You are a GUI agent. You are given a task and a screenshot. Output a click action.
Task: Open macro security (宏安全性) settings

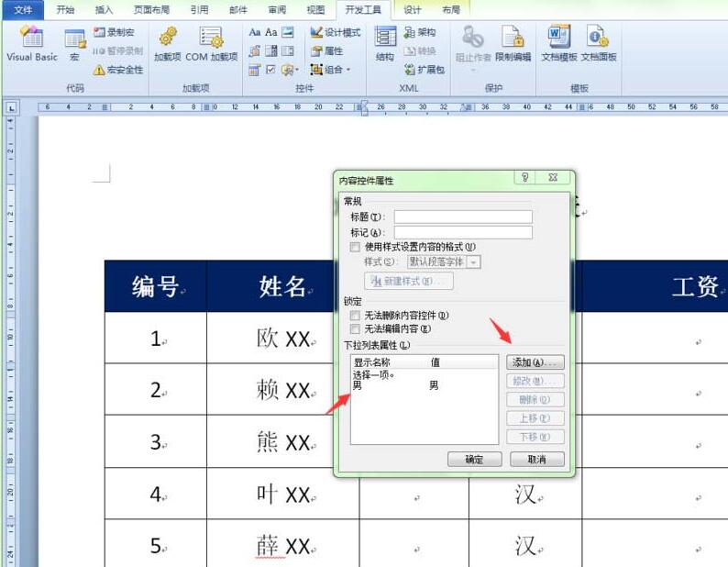(x=118, y=70)
